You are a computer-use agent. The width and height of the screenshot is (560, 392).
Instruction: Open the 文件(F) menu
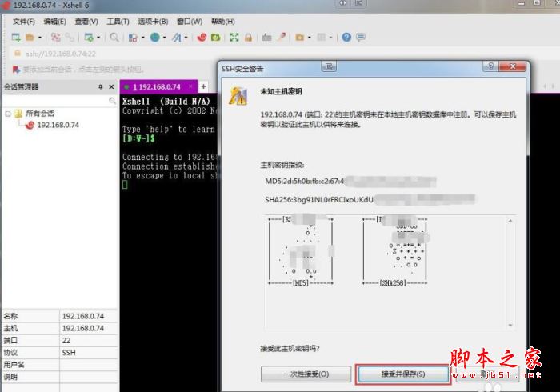[24, 22]
